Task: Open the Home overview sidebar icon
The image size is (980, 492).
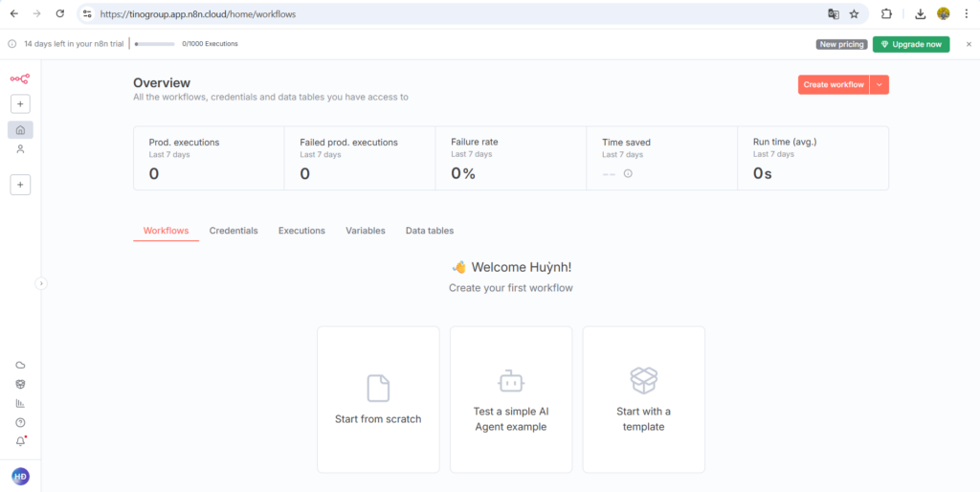Action: 20,129
